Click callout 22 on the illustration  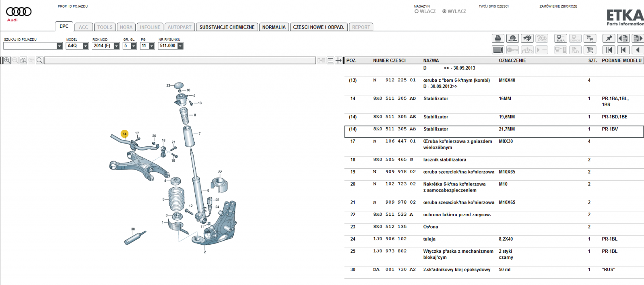tap(220, 172)
